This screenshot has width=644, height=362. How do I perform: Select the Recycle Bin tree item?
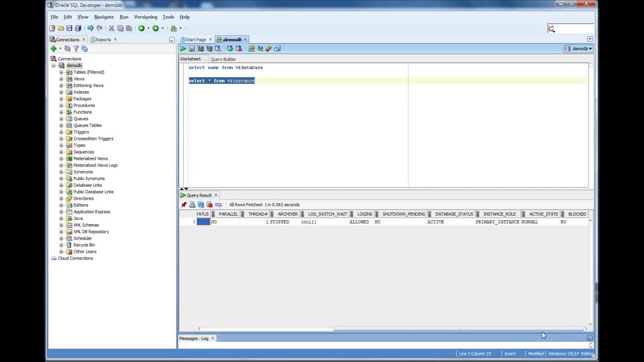84,245
